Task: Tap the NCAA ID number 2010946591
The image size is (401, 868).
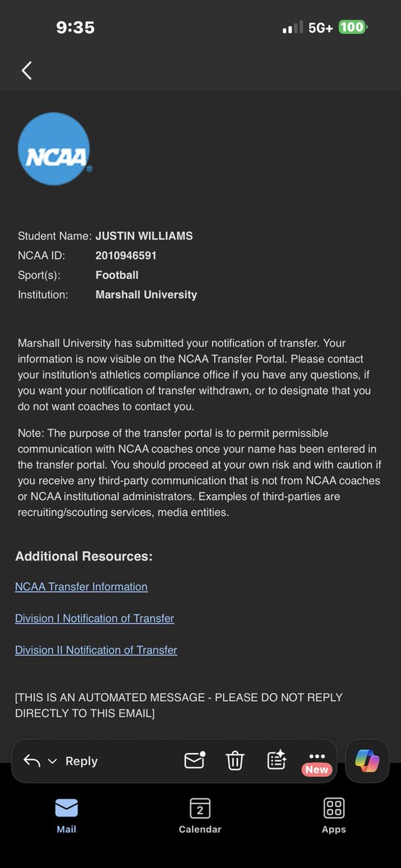Action: [126, 255]
